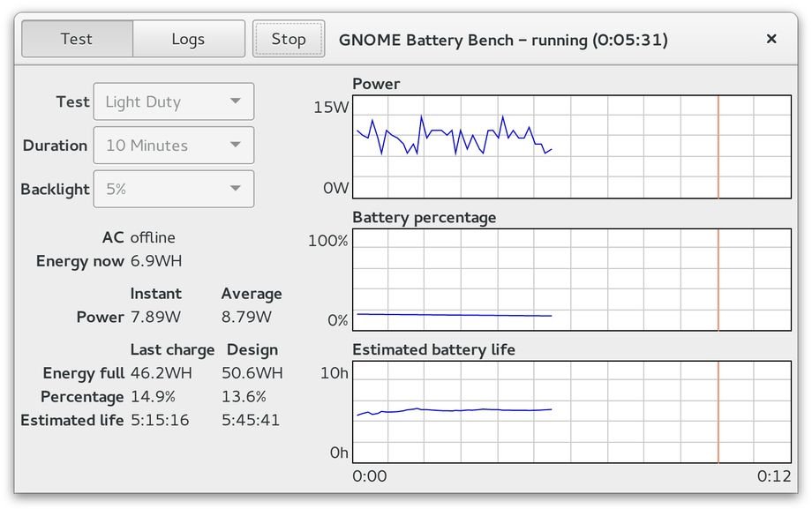Click the design energy full 50.6WH
Viewport: 812px width, 509px height.
click(x=252, y=373)
